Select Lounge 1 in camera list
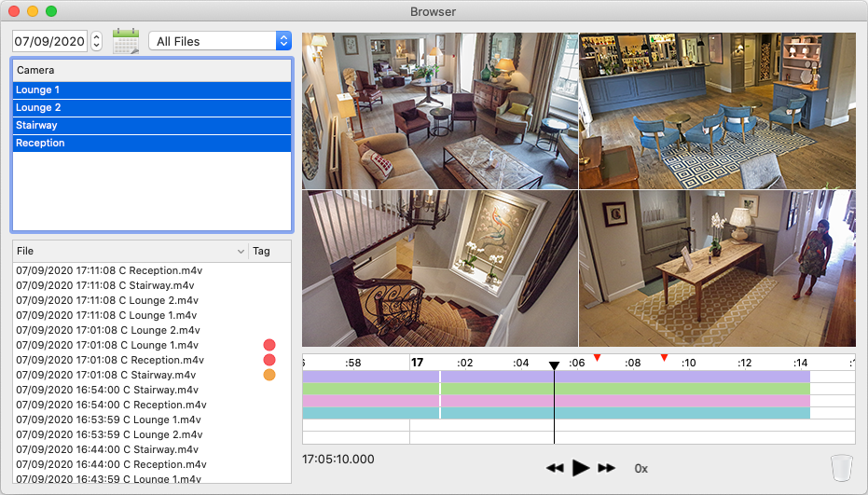Screen dimensions: 868x495 151,90
